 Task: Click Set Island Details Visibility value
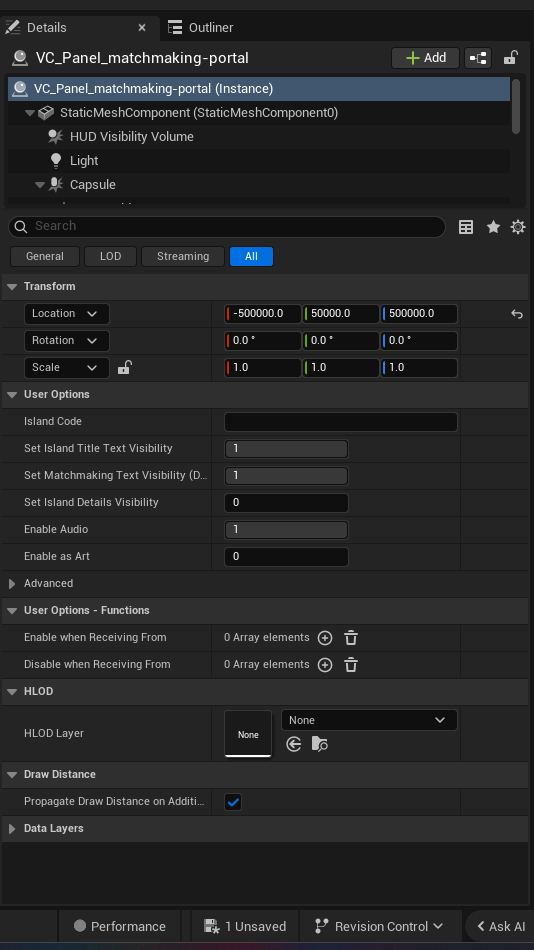pyautogui.click(x=286, y=503)
